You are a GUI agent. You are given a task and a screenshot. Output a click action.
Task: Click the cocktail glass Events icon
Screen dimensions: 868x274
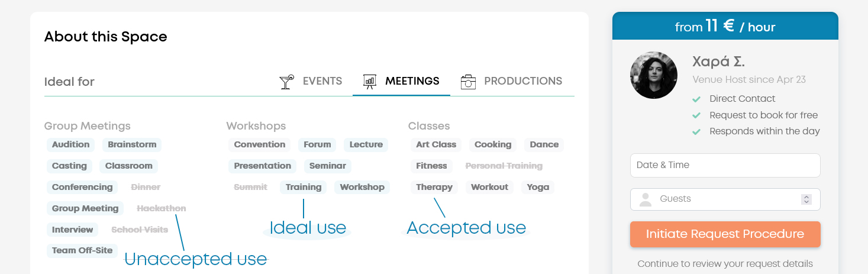(x=286, y=82)
